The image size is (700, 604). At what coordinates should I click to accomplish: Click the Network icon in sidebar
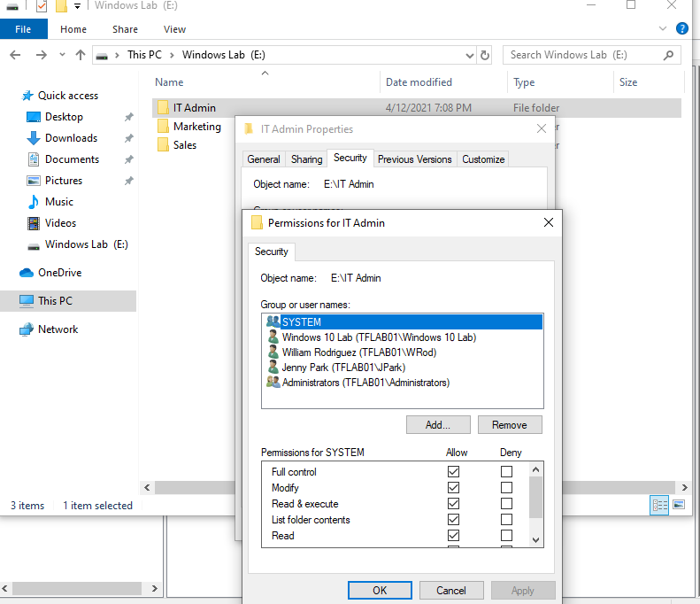pyautogui.click(x=27, y=329)
